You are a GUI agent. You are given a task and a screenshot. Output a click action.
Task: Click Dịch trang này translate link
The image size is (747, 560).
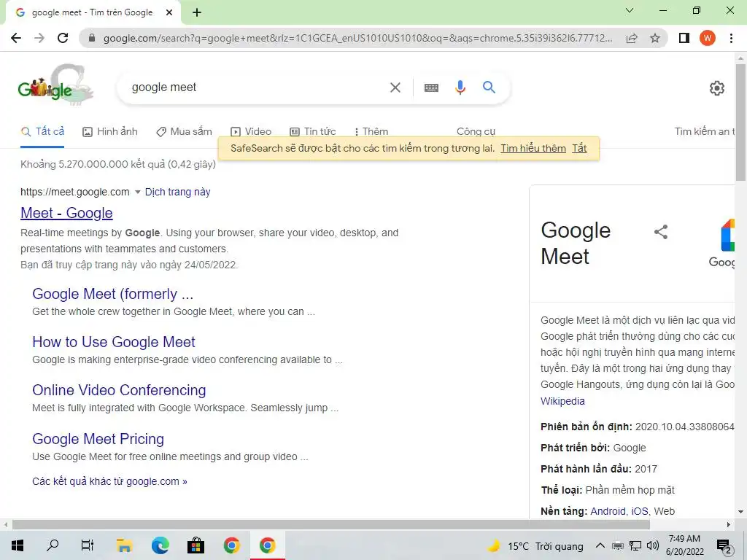[178, 192]
